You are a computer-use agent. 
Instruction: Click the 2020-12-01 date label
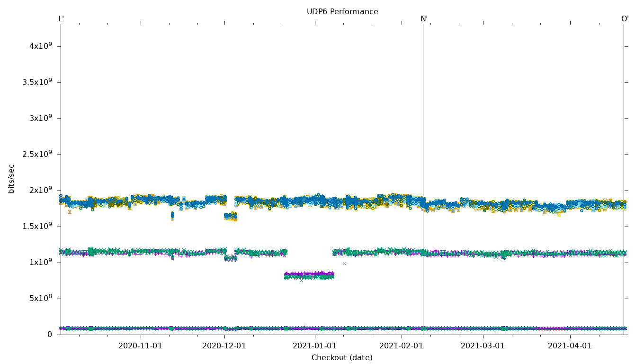[224, 346]
